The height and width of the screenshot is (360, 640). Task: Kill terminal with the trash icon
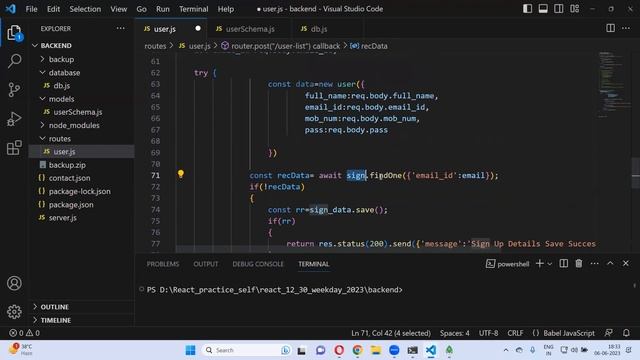coord(579,264)
